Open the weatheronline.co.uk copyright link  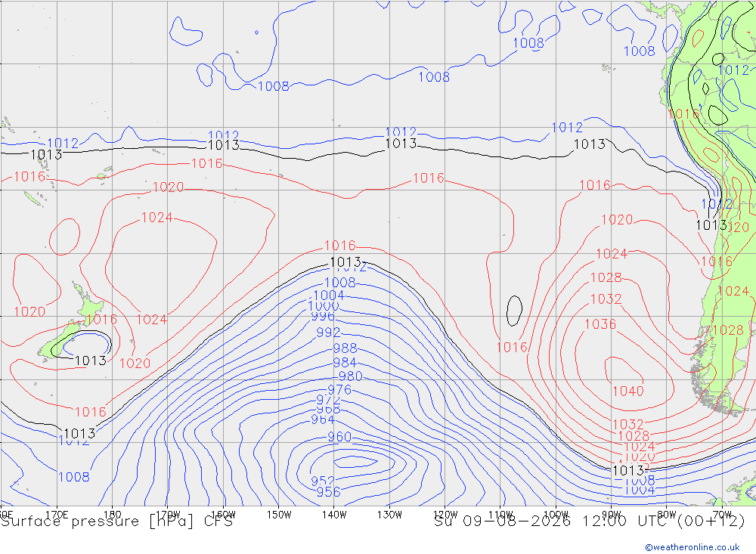coord(692,547)
